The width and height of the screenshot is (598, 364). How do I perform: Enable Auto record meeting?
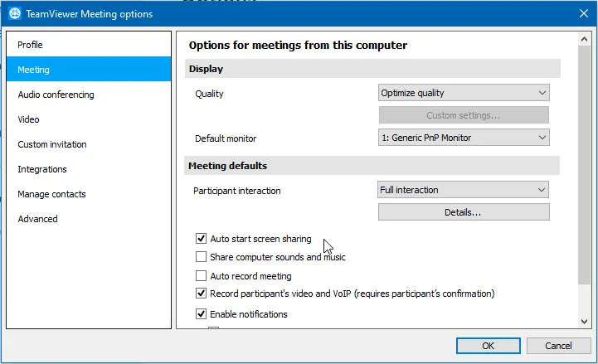[x=201, y=275]
